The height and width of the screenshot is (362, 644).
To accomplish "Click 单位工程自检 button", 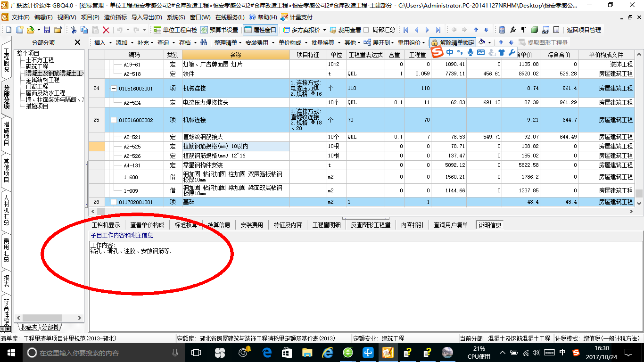I will 175,30.
